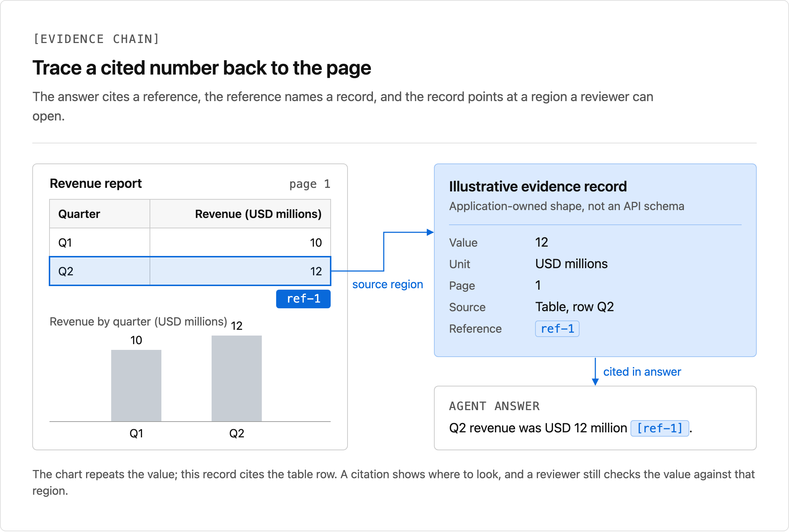789x532 pixels.
Task: Click the 'Revenue report' title
Action: pyautogui.click(x=96, y=184)
